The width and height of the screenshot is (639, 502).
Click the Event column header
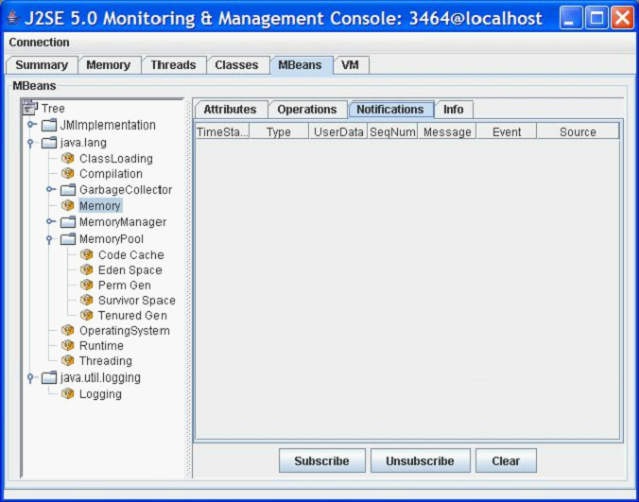click(x=507, y=132)
